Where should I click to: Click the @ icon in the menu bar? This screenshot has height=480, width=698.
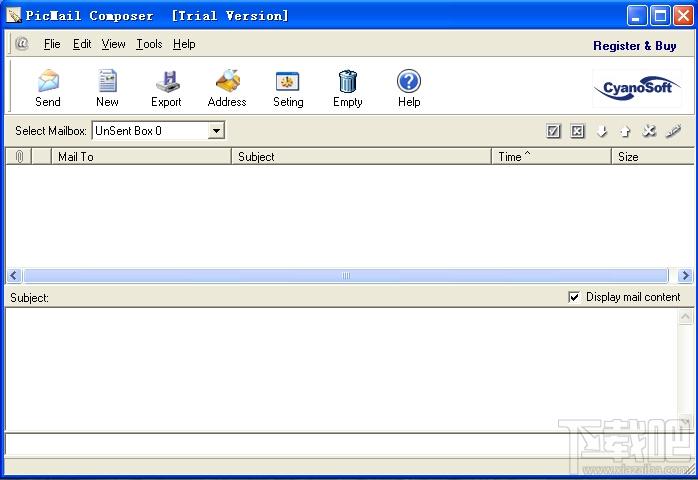(22, 44)
